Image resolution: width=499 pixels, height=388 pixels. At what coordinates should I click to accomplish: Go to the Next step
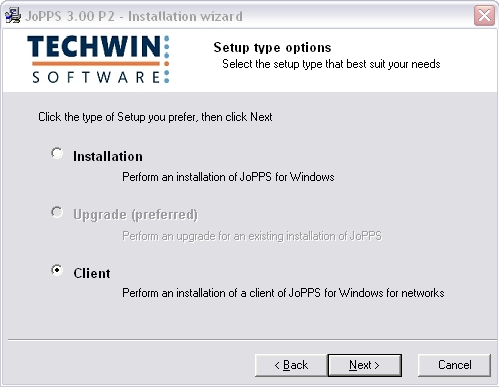pos(365,365)
